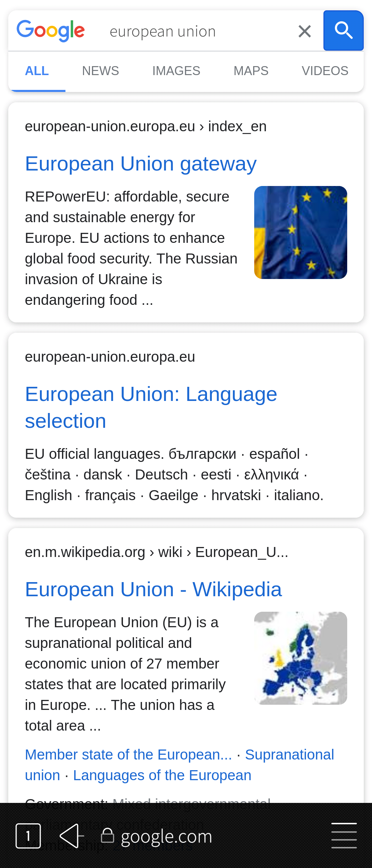Open the browser tabs counter icon

[x=28, y=836]
